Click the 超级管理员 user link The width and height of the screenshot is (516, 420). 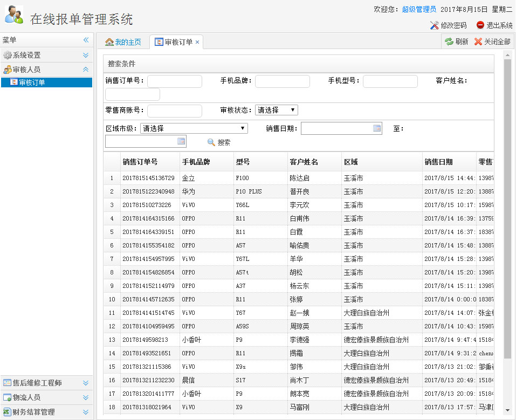point(419,9)
